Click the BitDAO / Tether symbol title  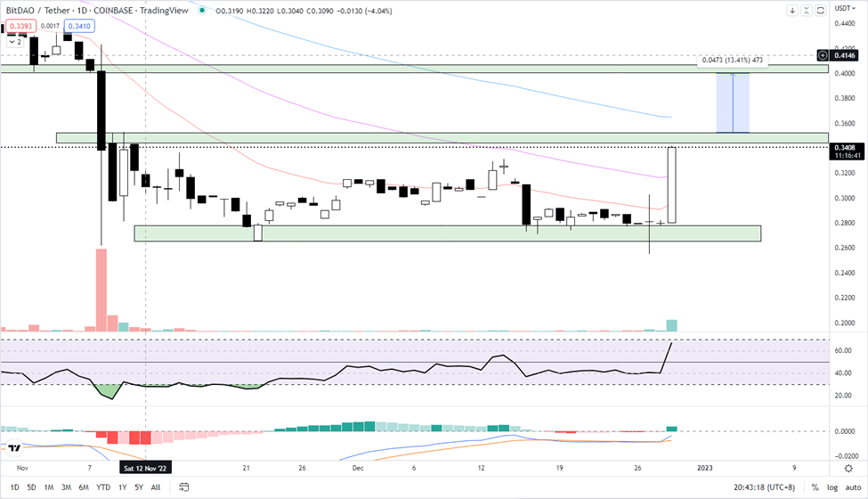coord(38,11)
